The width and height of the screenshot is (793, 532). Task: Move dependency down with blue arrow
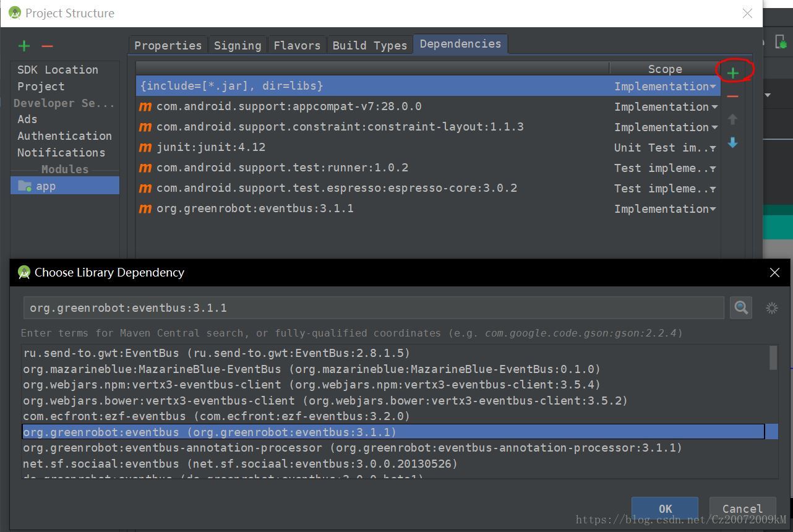point(733,142)
